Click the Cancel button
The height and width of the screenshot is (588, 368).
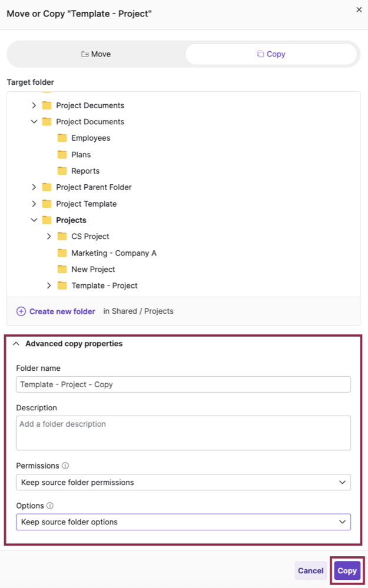coord(310,570)
